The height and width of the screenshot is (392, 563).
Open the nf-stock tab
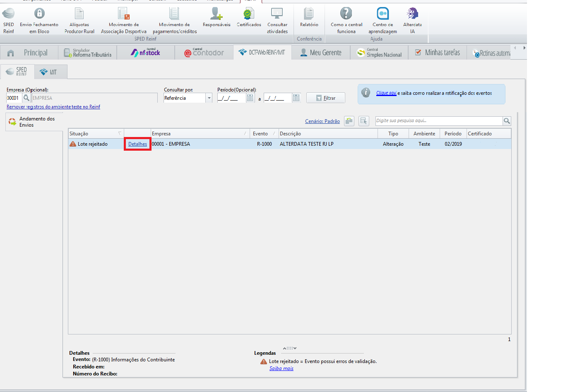pos(146,53)
